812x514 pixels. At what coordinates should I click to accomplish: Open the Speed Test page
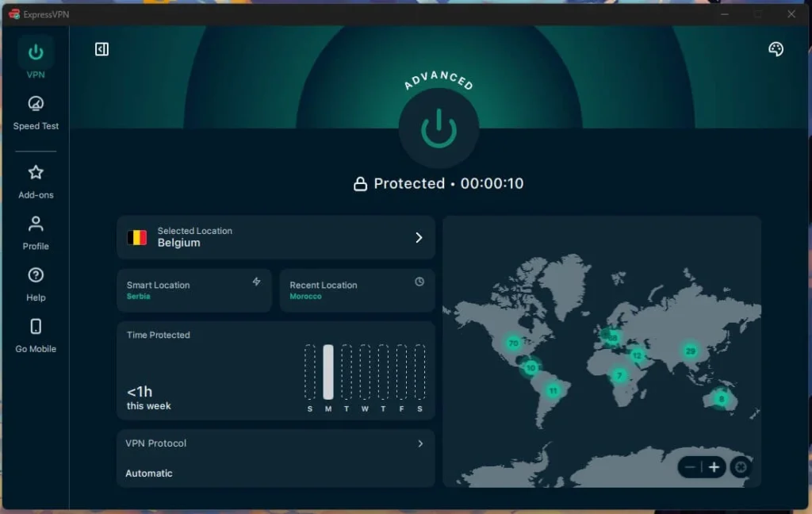(36, 113)
